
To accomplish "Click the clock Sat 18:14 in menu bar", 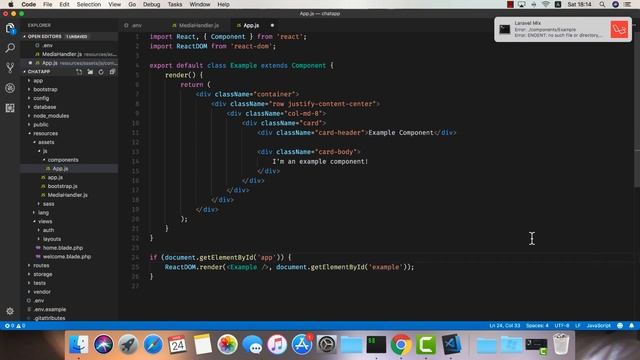I will point(579,4).
